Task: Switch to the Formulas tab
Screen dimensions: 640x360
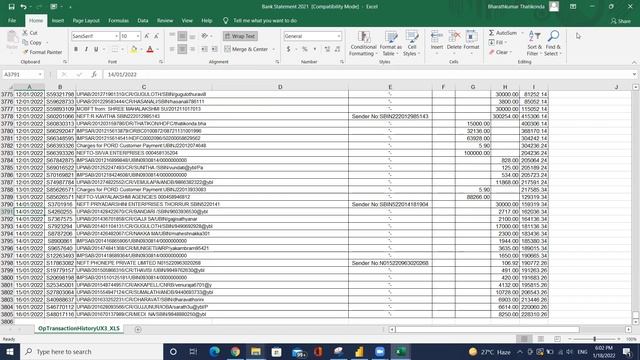Action: (x=118, y=20)
